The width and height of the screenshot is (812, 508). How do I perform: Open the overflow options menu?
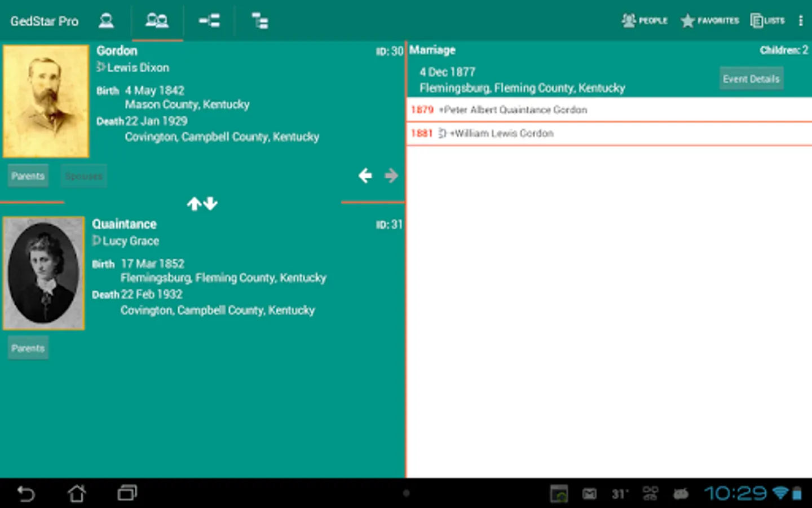[x=800, y=21]
